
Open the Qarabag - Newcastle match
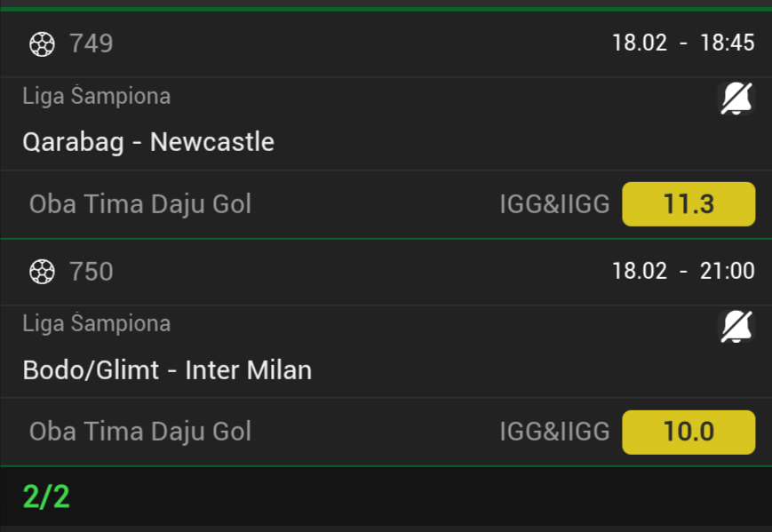tap(148, 142)
